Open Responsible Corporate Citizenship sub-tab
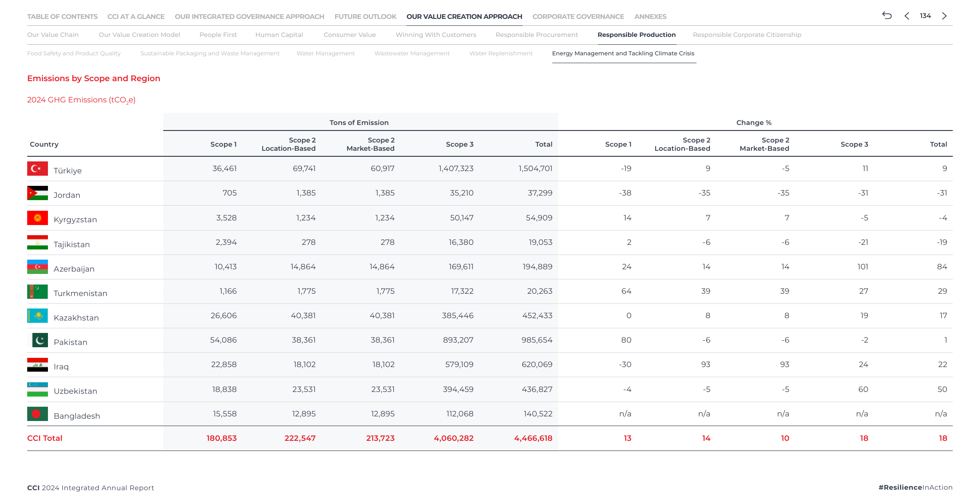The height and width of the screenshot is (504, 980). pyautogui.click(x=747, y=35)
